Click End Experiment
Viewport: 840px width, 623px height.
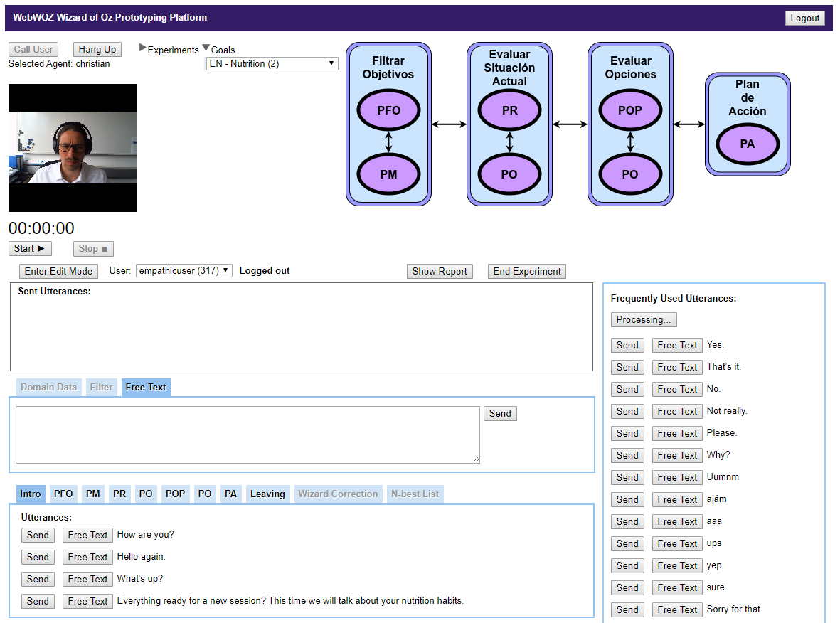coord(526,271)
